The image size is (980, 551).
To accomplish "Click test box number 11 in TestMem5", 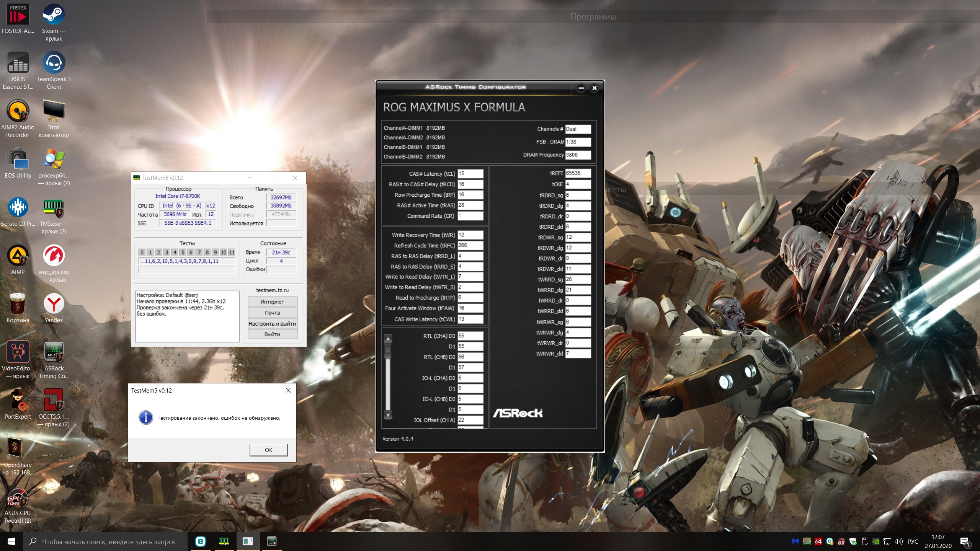I will [232, 253].
